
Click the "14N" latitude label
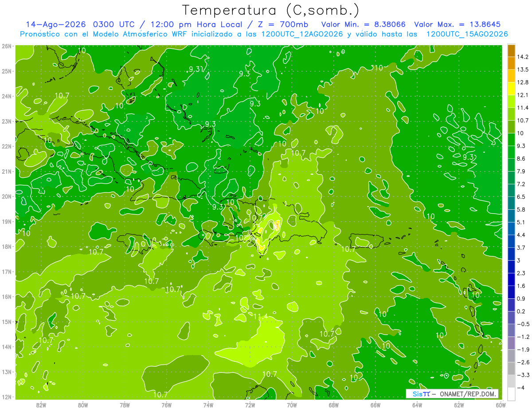point(8,347)
